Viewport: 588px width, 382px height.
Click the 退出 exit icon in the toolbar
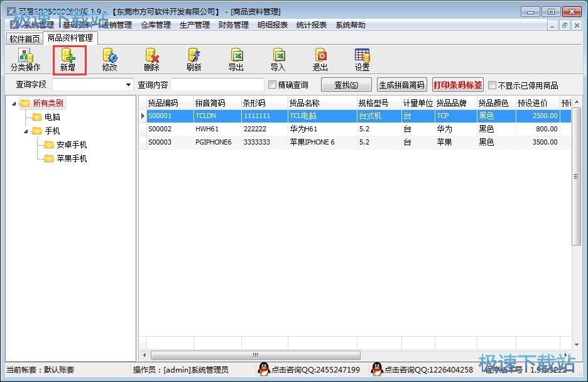click(320, 60)
